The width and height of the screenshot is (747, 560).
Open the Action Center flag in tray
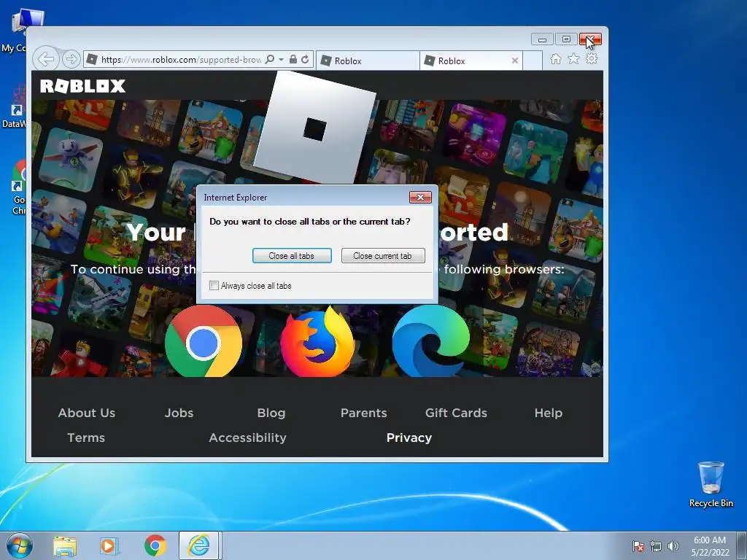click(x=638, y=546)
